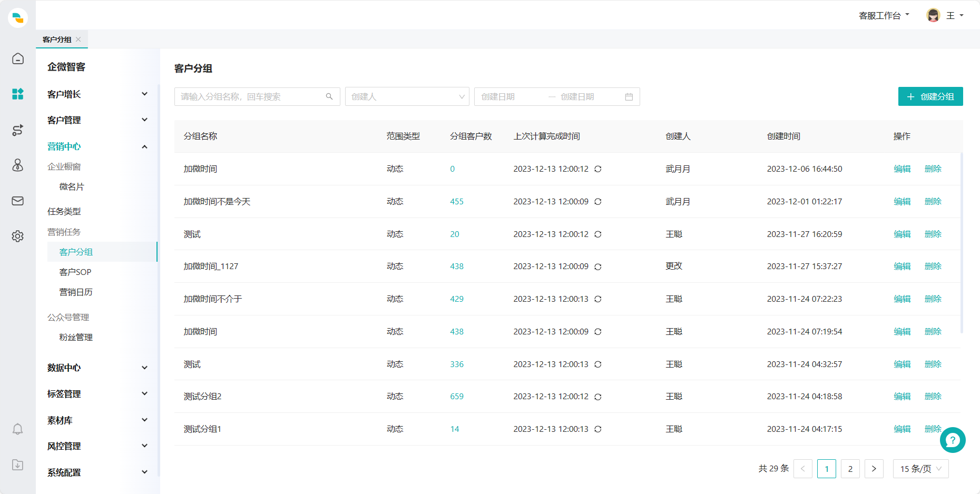Viewport: 980px width, 494px height.
Task: Select the green apps grid icon
Action: 18,94
